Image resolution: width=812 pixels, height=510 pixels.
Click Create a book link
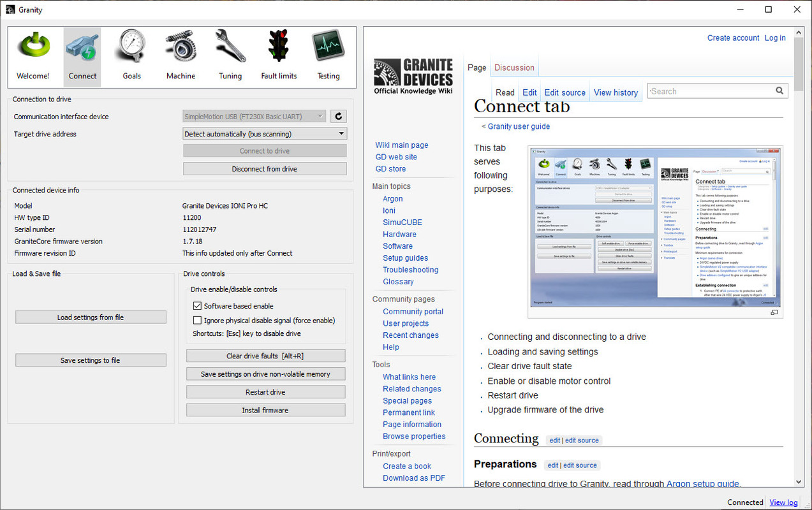(407, 466)
